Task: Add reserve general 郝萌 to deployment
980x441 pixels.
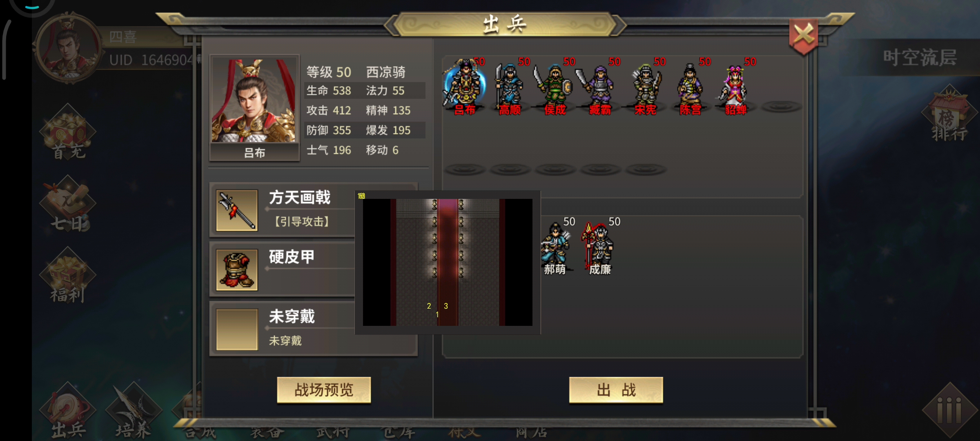Action: (x=555, y=247)
